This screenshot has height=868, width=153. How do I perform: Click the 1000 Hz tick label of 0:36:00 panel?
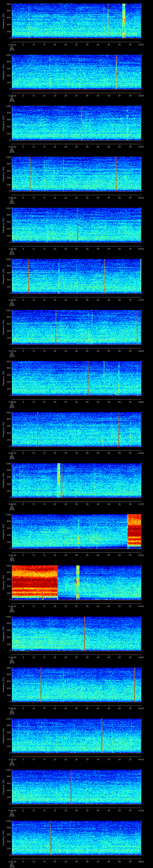[x=8, y=260]
